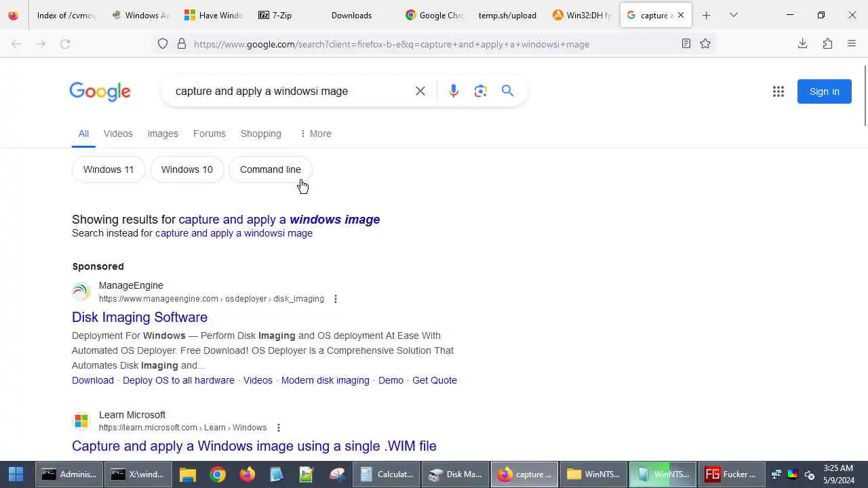Switch to Disk Management taskbar window

456,474
